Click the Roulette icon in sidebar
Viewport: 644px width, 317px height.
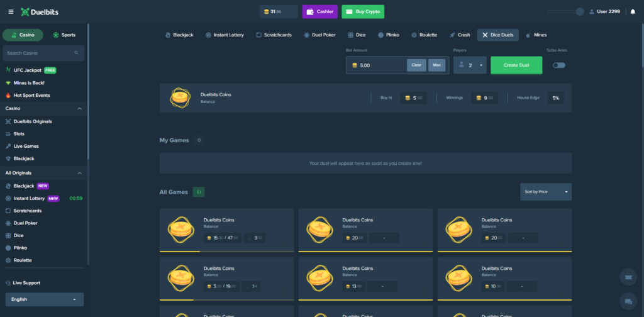(x=8, y=260)
